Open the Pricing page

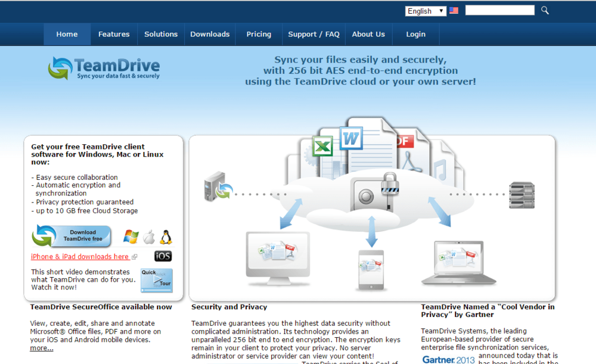pyautogui.click(x=258, y=34)
